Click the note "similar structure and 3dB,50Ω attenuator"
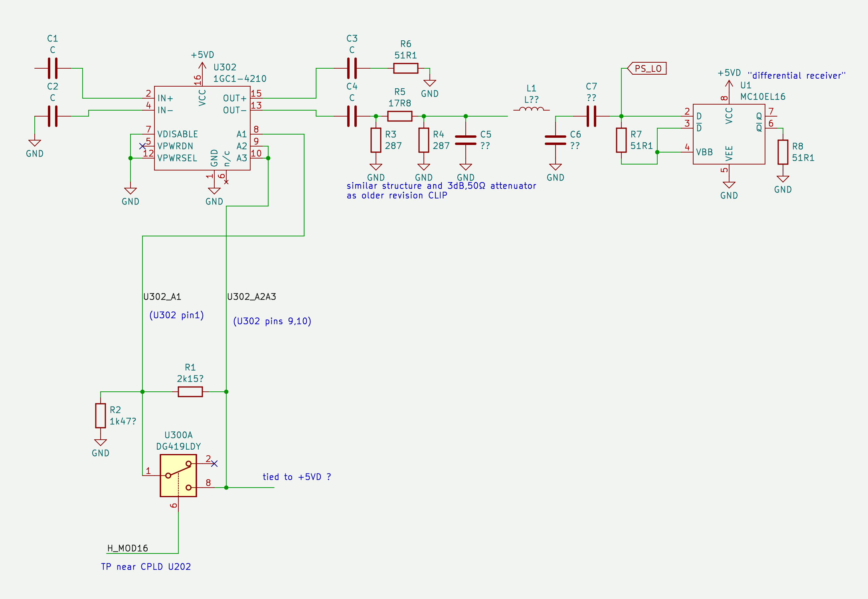The height and width of the screenshot is (599, 868). (441, 186)
